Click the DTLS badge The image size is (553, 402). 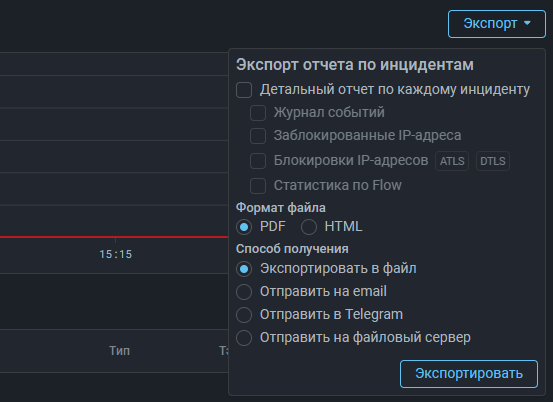click(x=493, y=161)
